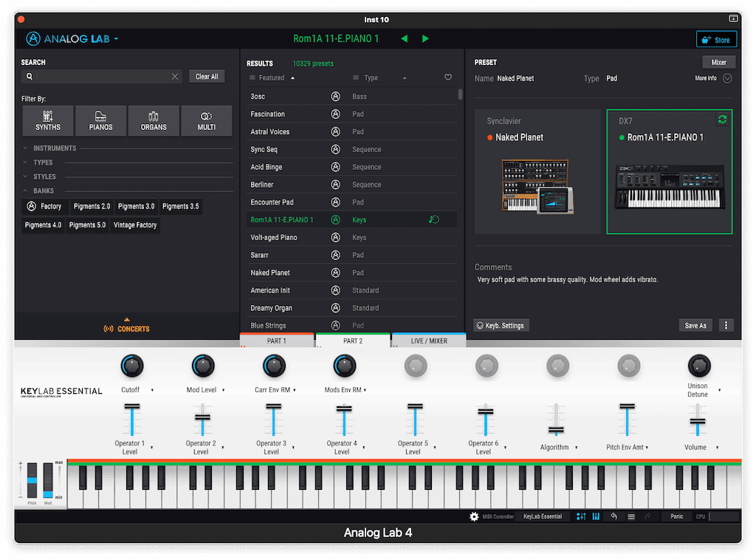Switch to Live / Mixer tab

coord(429,341)
